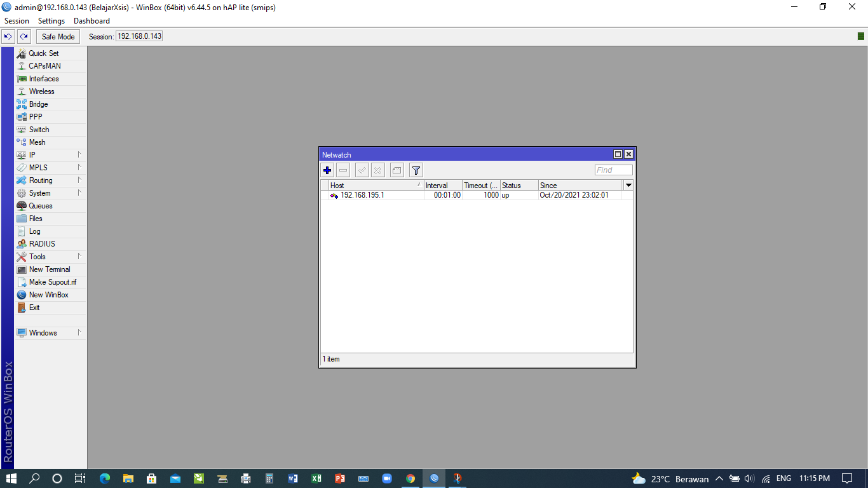868x488 pixels.
Task: Open the Settings menu
Action: tap(51, 21)
